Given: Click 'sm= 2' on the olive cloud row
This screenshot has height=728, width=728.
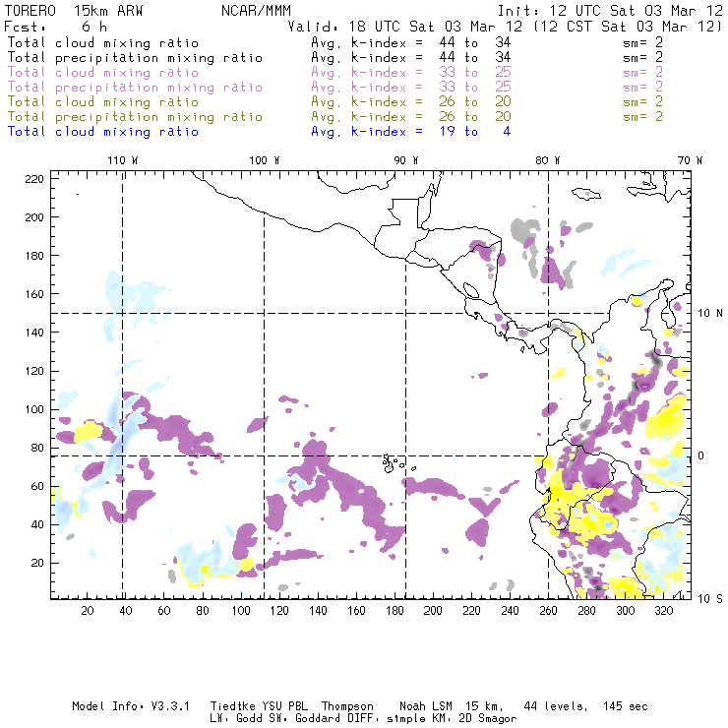Looking at the screenshot, I should 643,101.
